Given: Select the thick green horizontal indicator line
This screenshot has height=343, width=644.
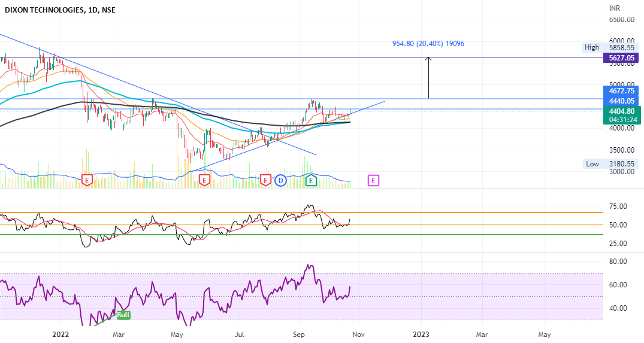Looking at the screenshot, I should [x=301, y=234].
